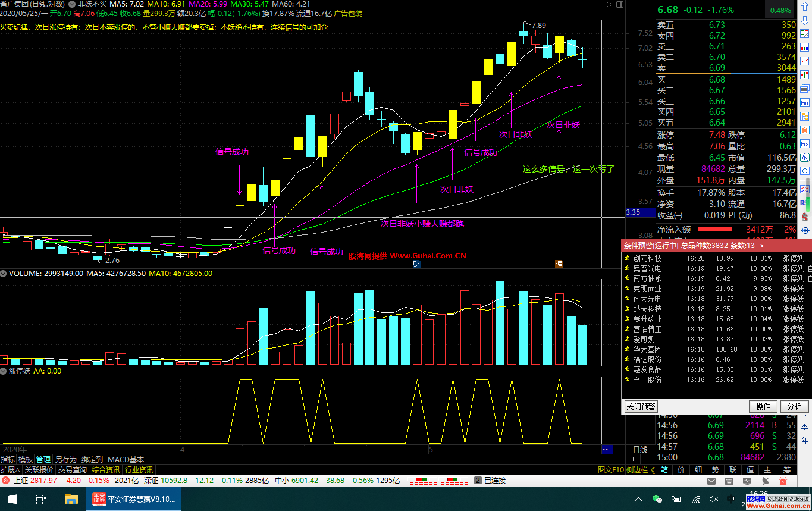Click the 榜 marker on the chart
The image size is (812, 511).
pos(559,264)
